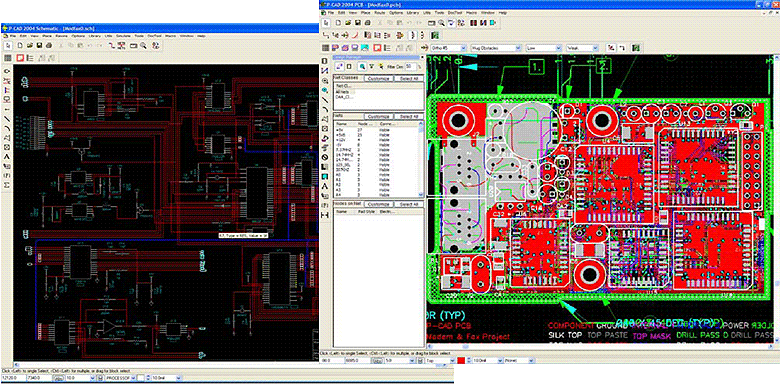The width and height of the screenshot is (780, 384).
Task: Click the magnifier icon in the Design Manager panel
Action: [362, 66]
